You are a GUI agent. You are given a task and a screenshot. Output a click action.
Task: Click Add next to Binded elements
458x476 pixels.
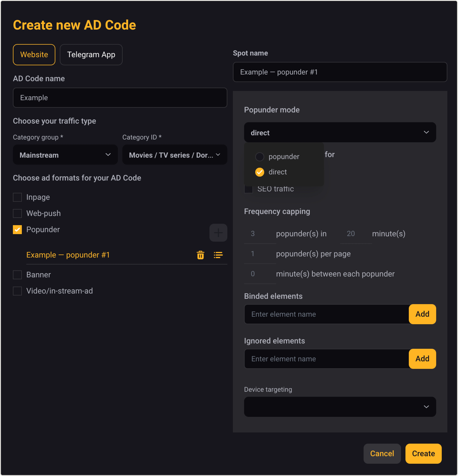click(422, 314)
